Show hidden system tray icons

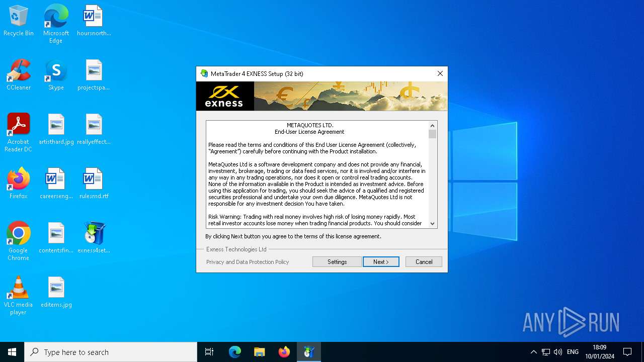(533, 352)
